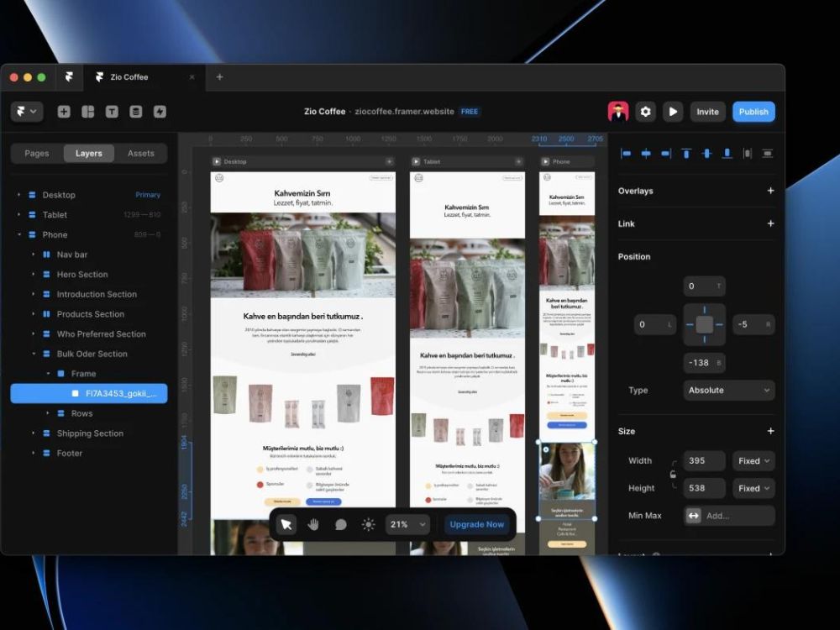Click the align left icon

click(x=625, y=154)
